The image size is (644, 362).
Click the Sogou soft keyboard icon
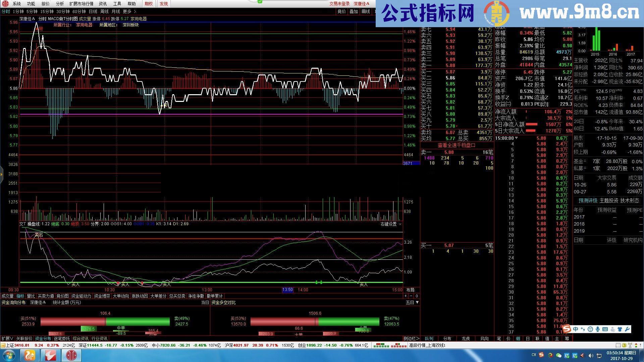[x=605, y=329]
